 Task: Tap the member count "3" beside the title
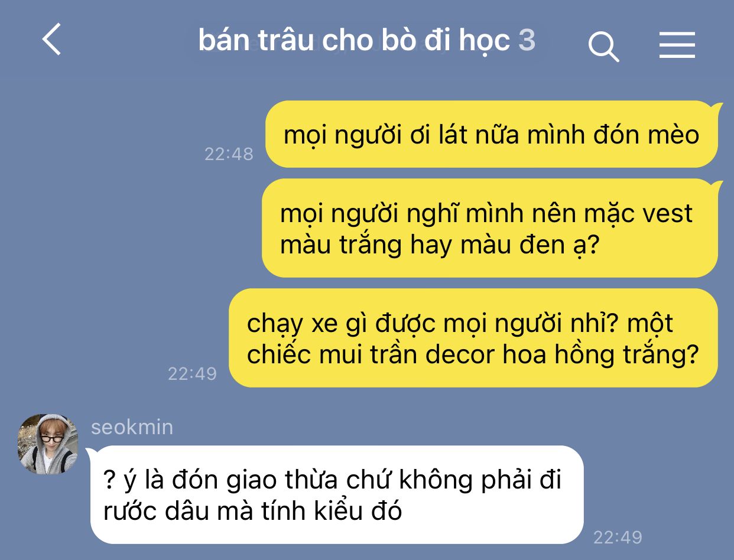click(x=527, y=41)
